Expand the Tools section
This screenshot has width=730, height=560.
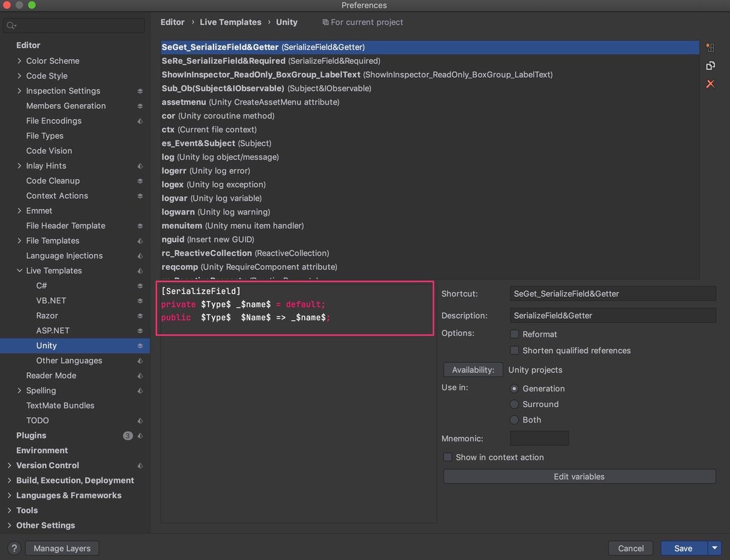[x=9, y=511]
